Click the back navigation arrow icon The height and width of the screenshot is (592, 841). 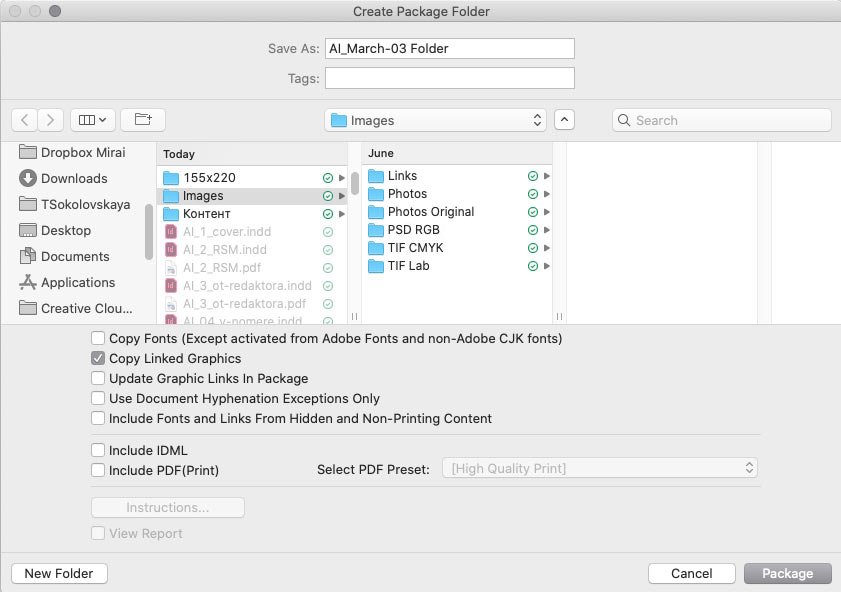pos(24,120)
